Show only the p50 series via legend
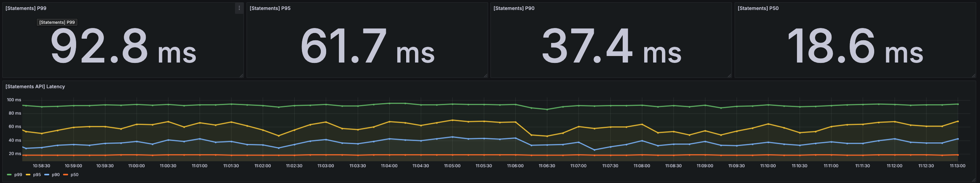The height and width of the screenshot is (183, 980). click(x=75, y=175)
